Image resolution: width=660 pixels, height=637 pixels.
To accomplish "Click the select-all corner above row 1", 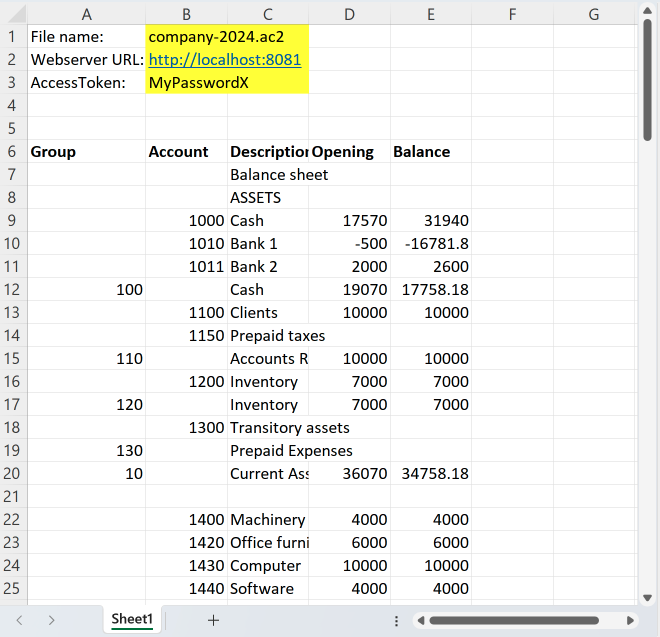I will pyautogui.click(x=13, y=13).
